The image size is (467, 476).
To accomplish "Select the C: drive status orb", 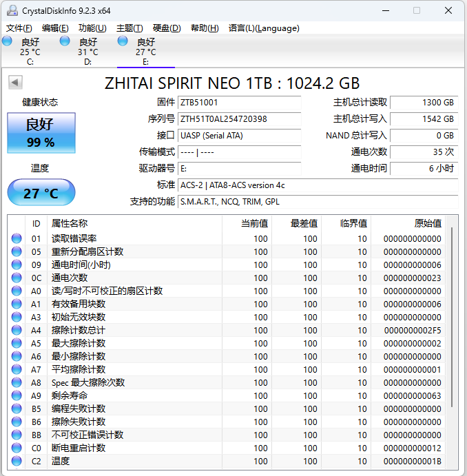I will pos(8,41).
